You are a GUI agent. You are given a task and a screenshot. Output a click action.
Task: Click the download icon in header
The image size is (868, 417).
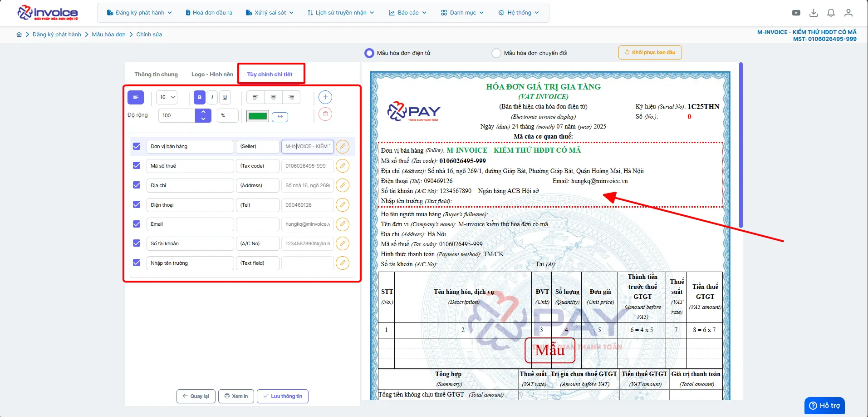click(x=814, y=13)
